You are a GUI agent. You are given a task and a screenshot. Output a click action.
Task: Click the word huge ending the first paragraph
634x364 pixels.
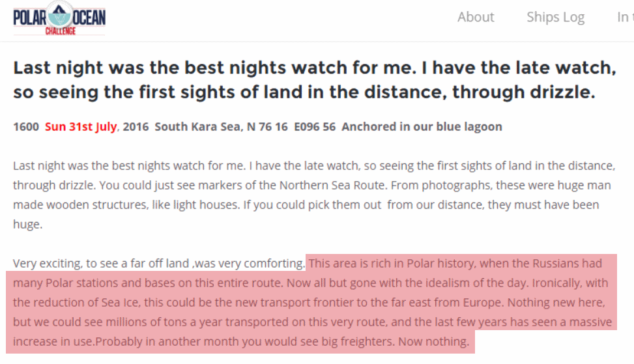click(27, 224)
